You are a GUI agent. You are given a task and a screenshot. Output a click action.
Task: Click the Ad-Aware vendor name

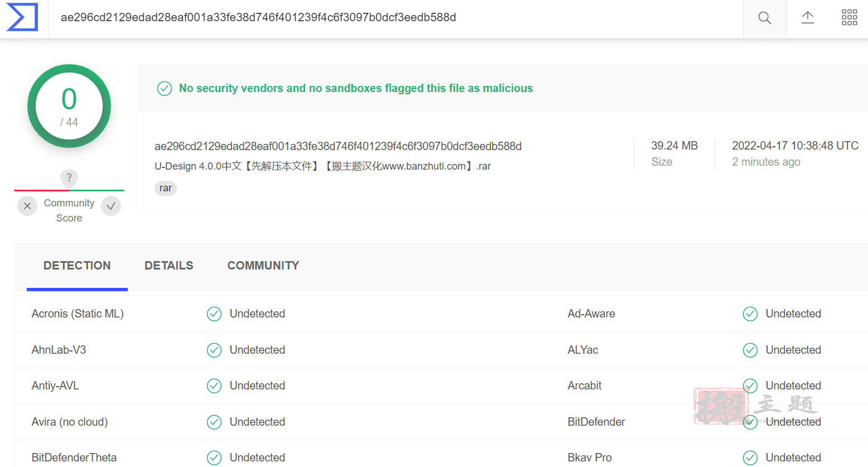pyautogui.click(x=591, y=314)
